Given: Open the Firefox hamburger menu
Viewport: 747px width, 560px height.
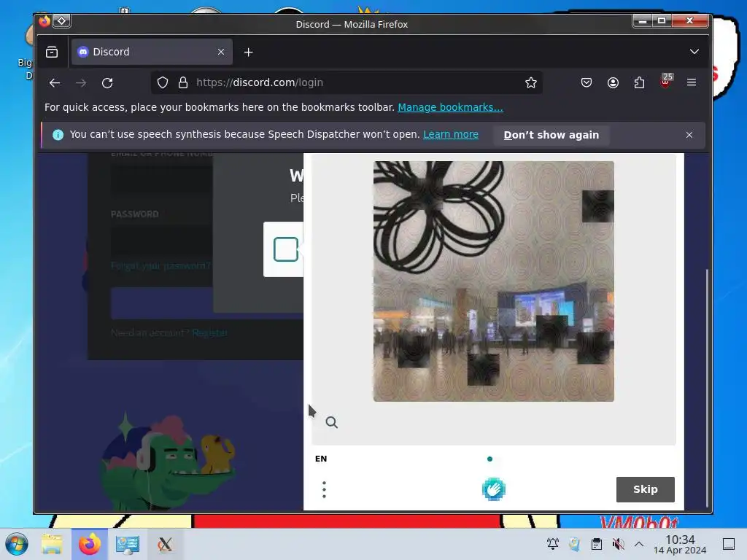Looking at the screenshot, I should pos(692,83).
